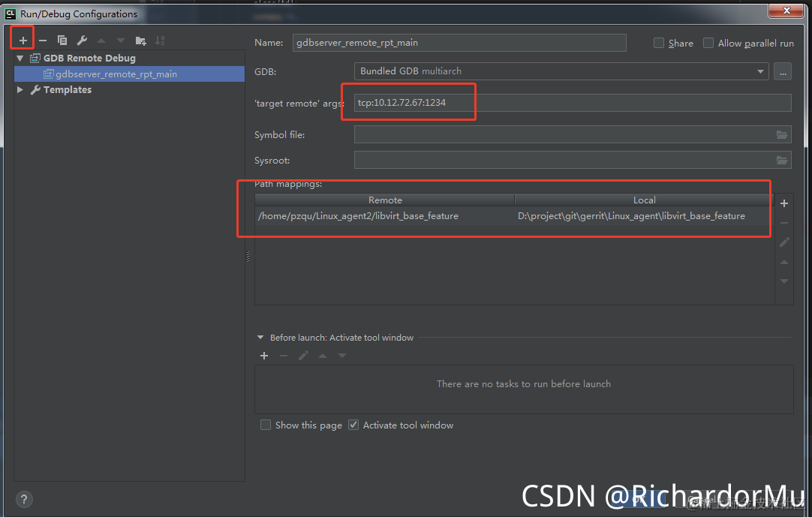This screenshot has width=812, height=517.
Task: Move before launch task up
Action: coord(323,356)
